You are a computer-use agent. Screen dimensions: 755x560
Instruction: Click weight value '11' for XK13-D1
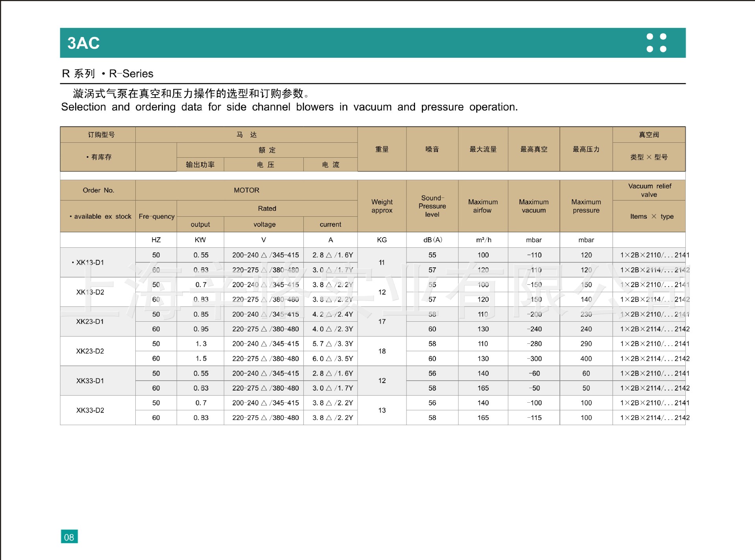[382, 263]
